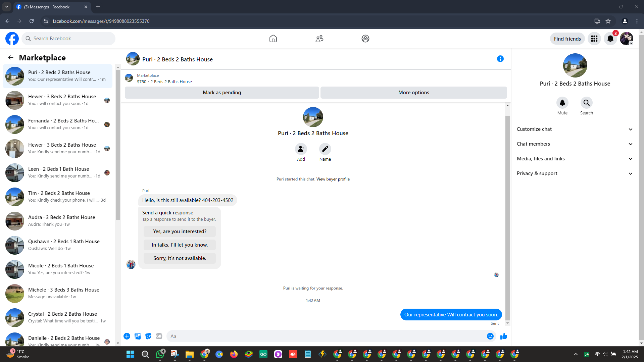Click Mark as pending button
Image resolution: width=644 pixels, height=362 pixels.
click(222, 93)
